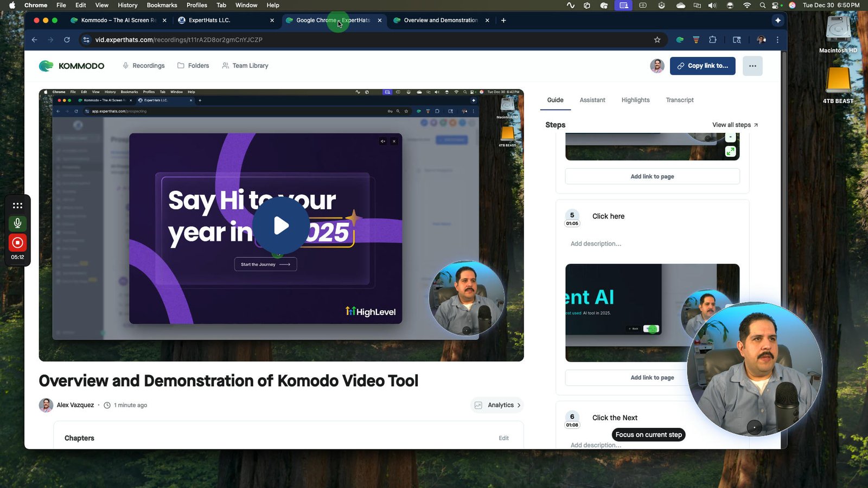
Task: Switch to the Transcript tab
Action: coord(680,100)
